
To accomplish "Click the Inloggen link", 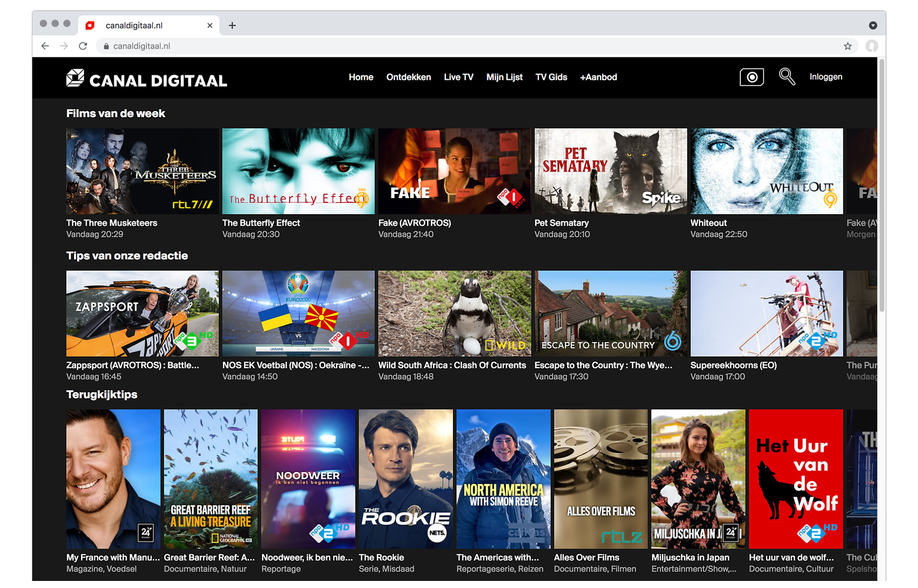I will coord(826,76).
